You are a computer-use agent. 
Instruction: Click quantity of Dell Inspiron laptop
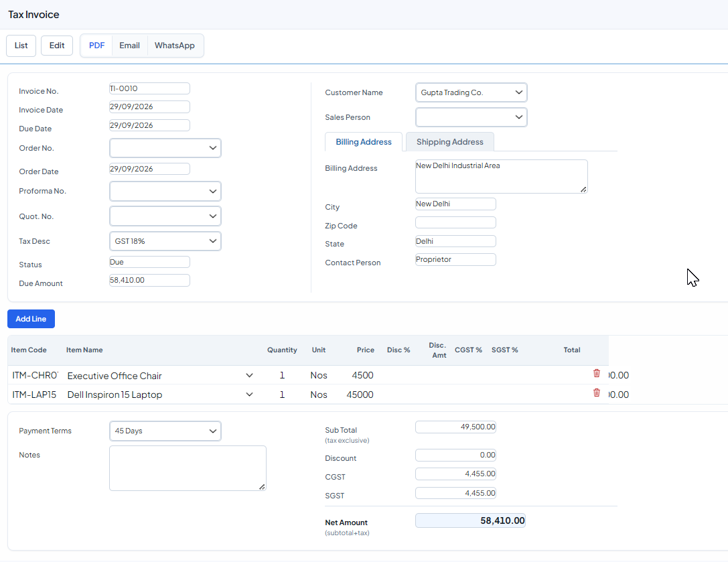(282, 395)
